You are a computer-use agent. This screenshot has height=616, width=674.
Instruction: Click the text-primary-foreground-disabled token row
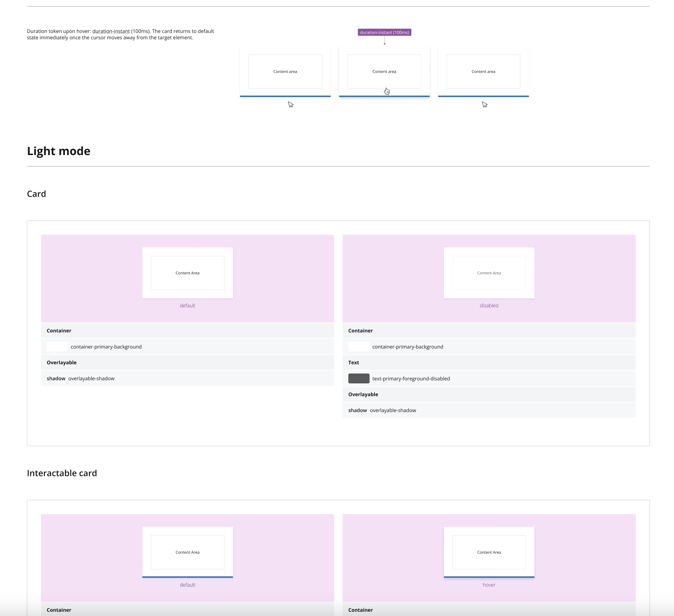tap(411, 378)
